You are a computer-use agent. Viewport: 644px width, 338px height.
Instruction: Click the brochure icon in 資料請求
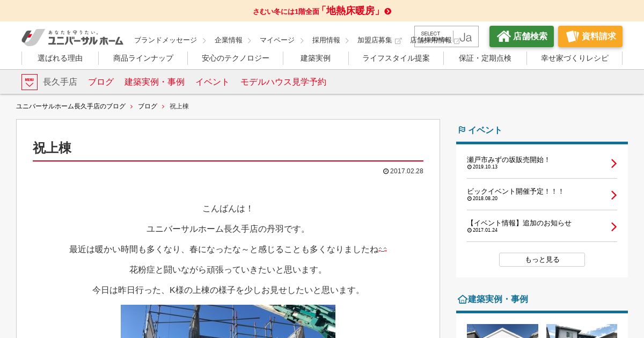coord(572,36)
